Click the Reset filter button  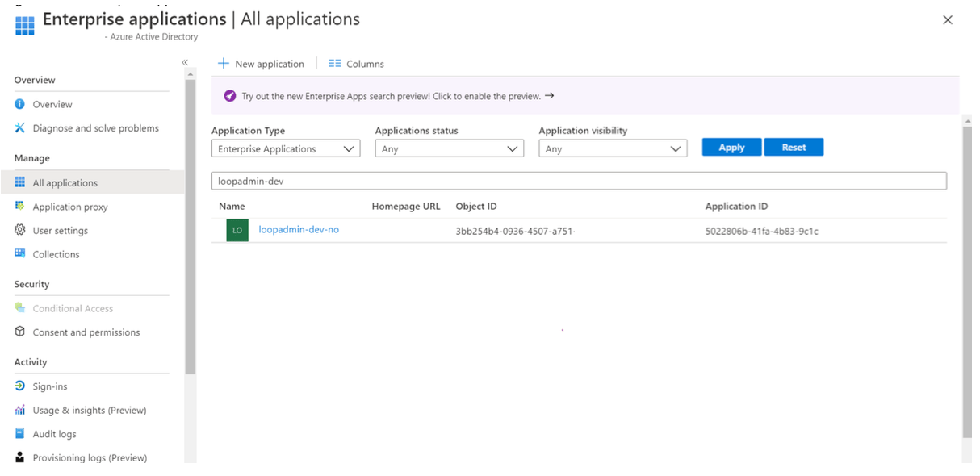794,147
